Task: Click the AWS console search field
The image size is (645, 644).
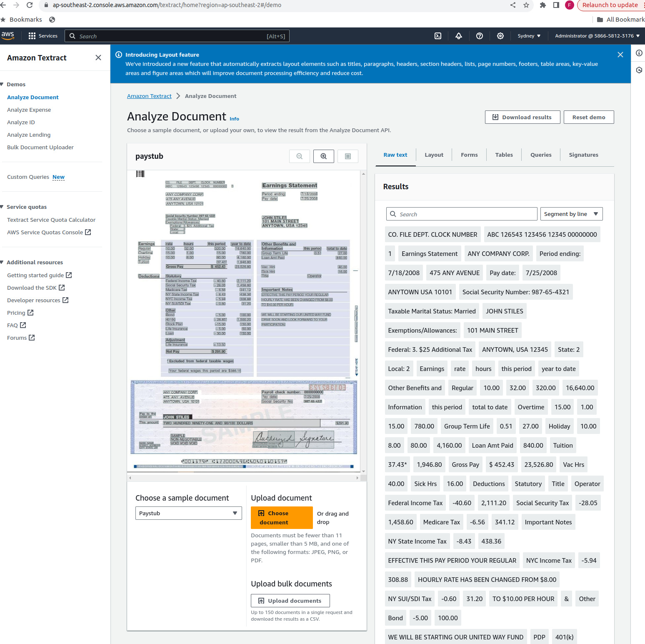Action: (x=177, y=36)
